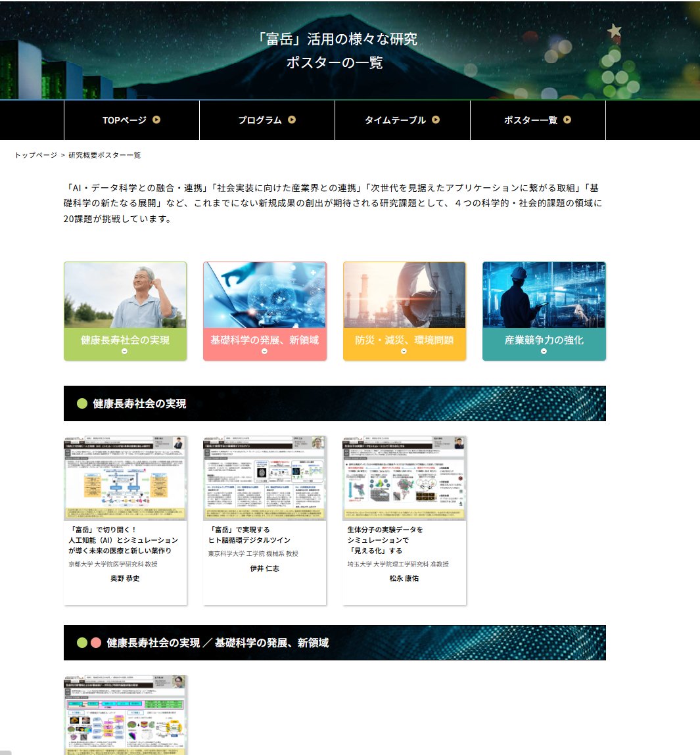Click affiliation 京都大学 大学院医学研究科 教授
Image resolution: width=700 pixels, height=755 pixels.
(x=113, y=564)
